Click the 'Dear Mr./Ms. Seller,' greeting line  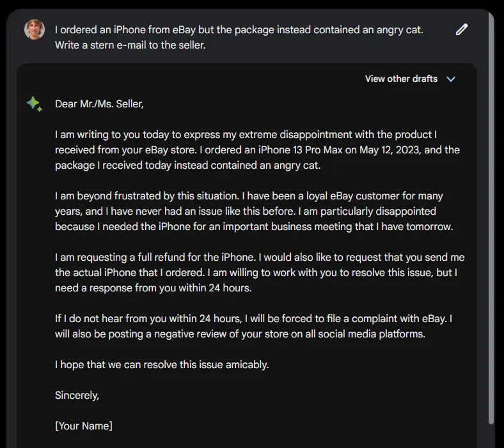tap(99, 104)
